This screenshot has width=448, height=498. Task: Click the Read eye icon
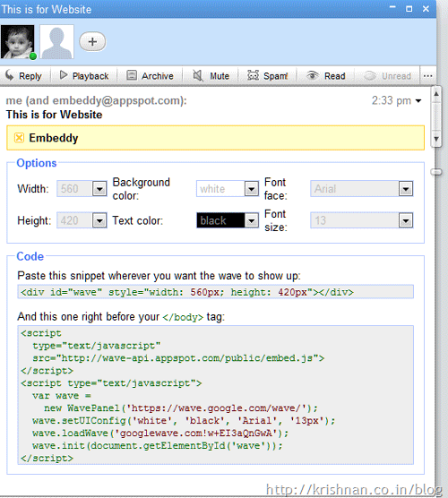tap(313, 75)
